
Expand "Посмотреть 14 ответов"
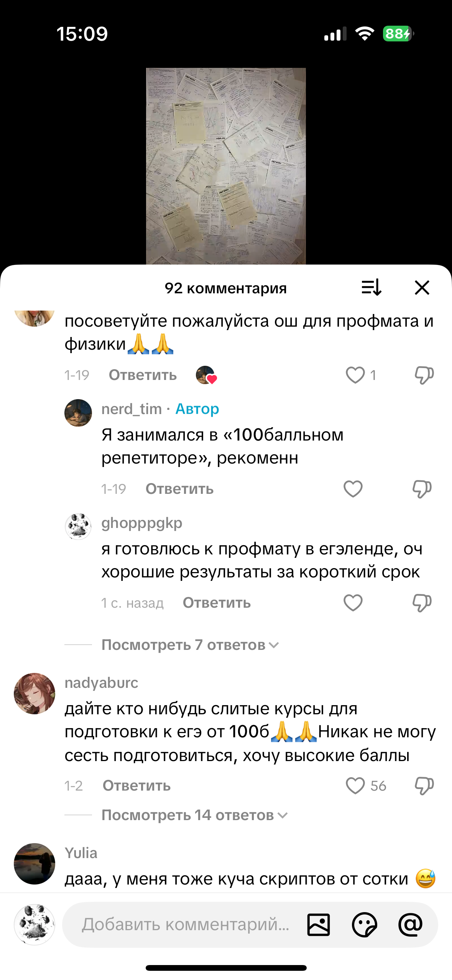(x=194, y=815)
